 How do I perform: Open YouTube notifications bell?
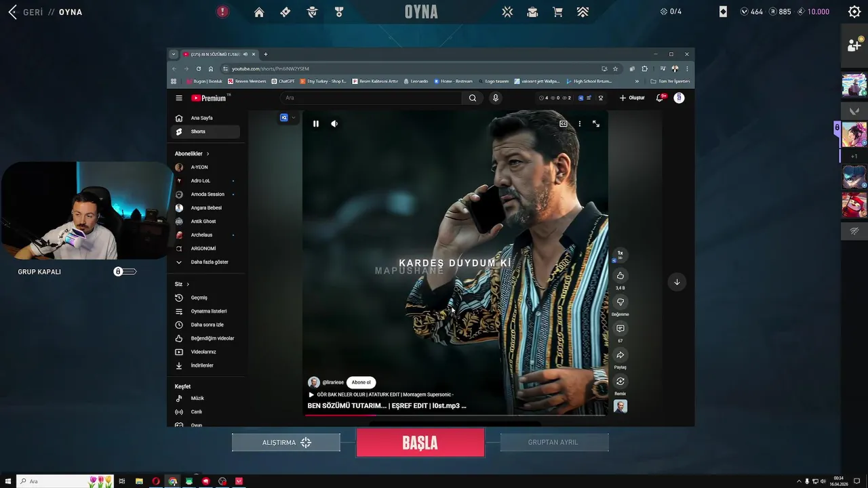click(660, 98)
